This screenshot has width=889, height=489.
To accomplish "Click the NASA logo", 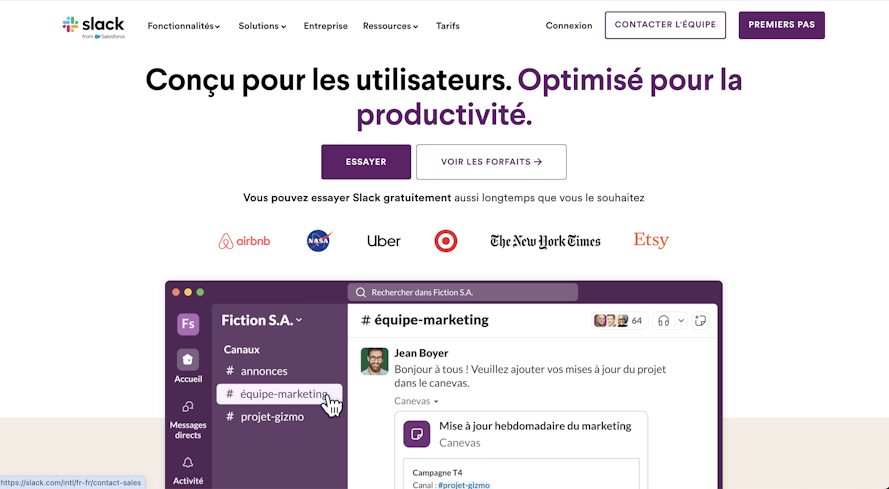I will [319, 241].
